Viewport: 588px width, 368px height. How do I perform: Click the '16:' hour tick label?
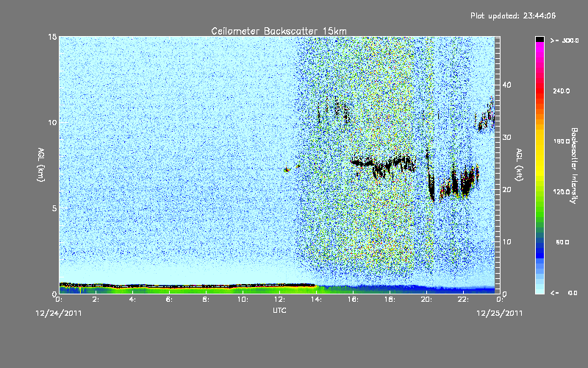tap(353, 300)
